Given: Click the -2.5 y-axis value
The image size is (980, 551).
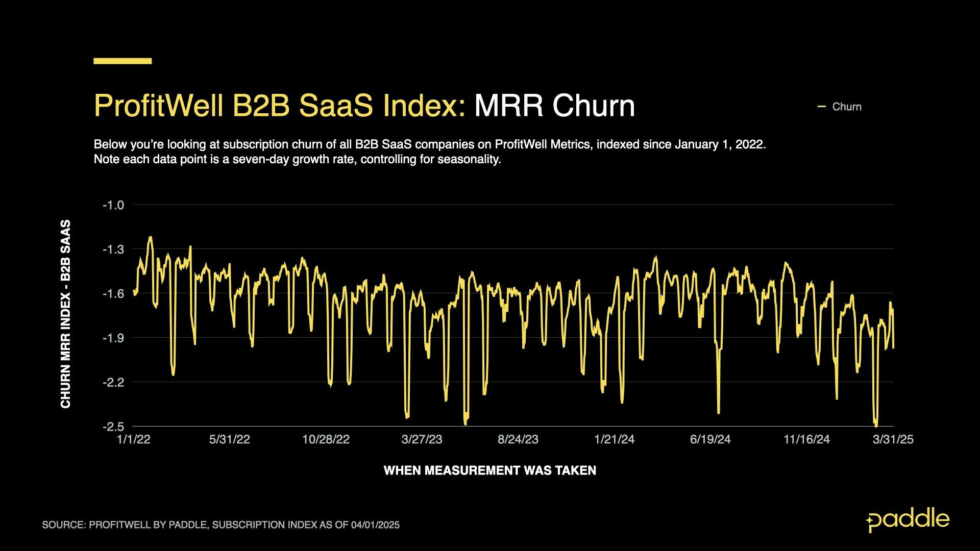Looking at the screenshot, I should point(113,427).
